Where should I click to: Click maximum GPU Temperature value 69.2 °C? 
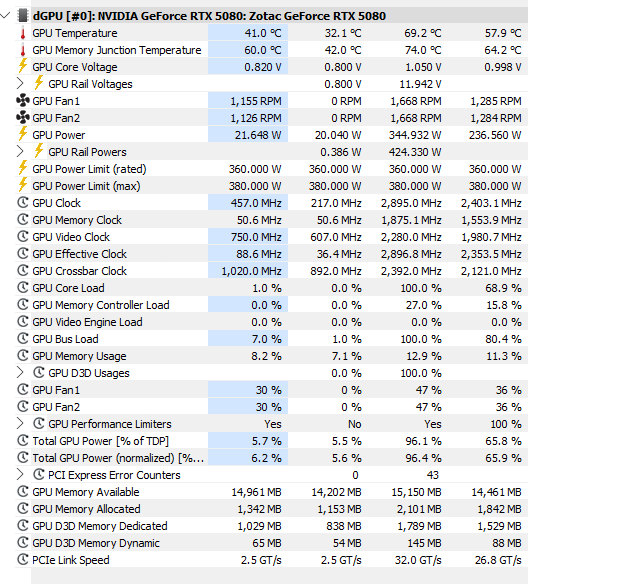click(422, 33)
